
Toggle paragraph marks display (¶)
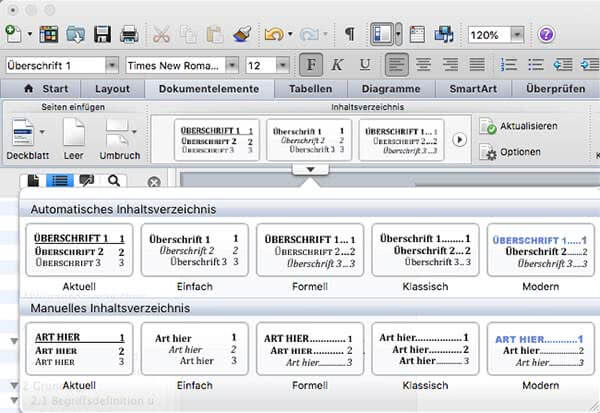349,34
